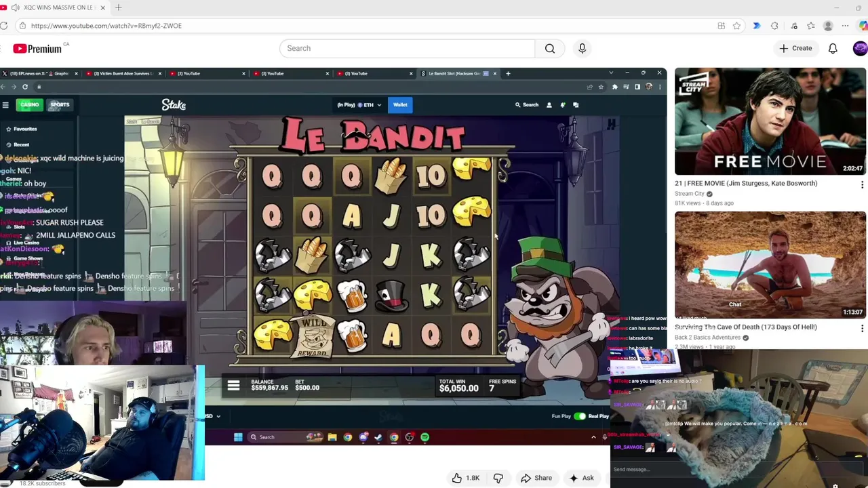Open the browser profile avatar icon

(x=828, y=26)
